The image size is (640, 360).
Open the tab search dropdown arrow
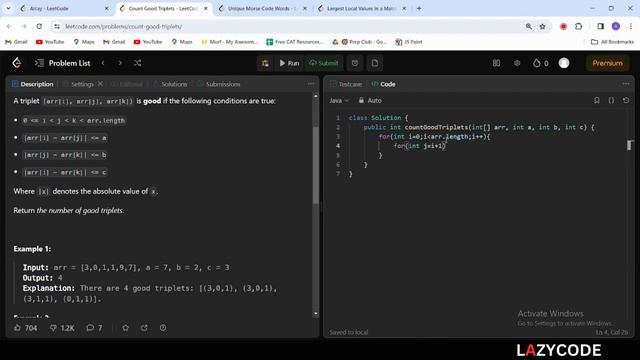8,8
